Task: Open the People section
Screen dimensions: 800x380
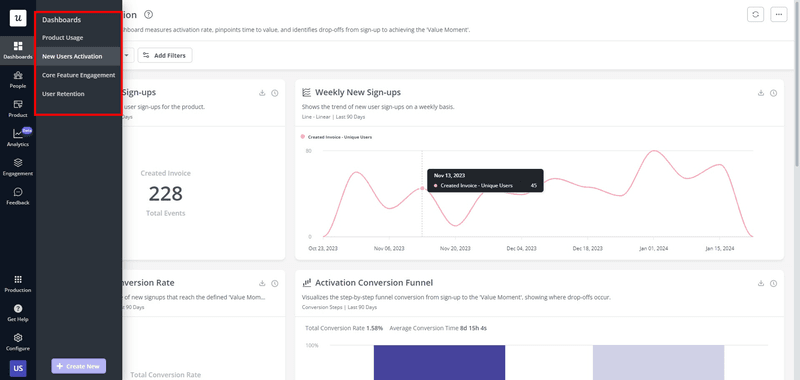Action: [x=18, y=80]
